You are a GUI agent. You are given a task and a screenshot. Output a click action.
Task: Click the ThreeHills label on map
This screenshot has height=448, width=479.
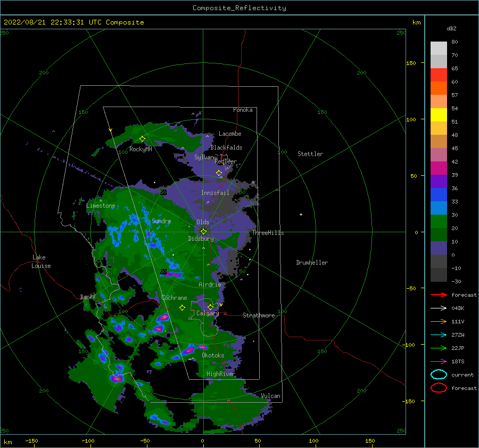(x=268, y=233)
